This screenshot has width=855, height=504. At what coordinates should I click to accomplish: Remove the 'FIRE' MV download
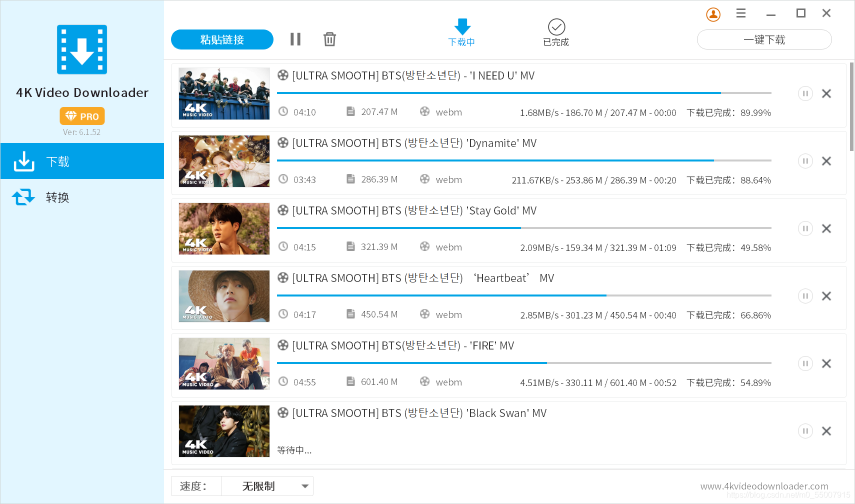point(826,363)
